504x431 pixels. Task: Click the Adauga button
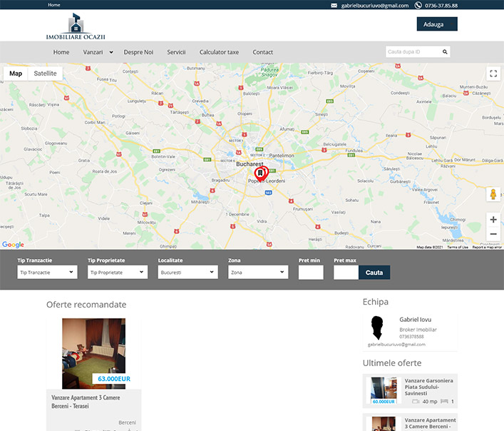pyautogui.click(x=437, y=24)
